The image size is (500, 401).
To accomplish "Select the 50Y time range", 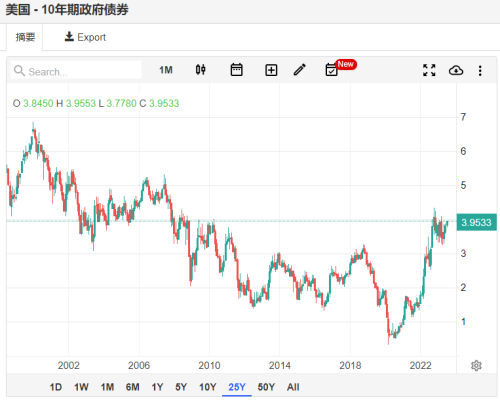I will point(266,387).
